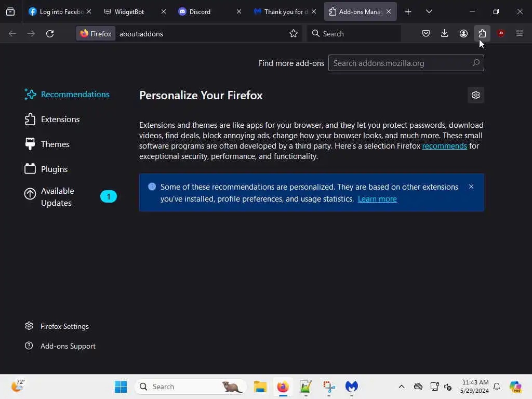Screen dimensions: 532x399
Task: Go back to the previous page
Action: (12, 34)
